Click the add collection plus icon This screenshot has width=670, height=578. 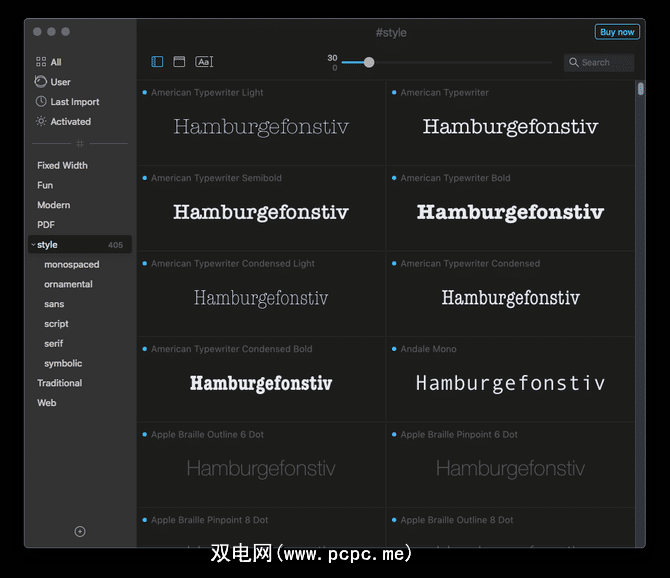[80, 531]
